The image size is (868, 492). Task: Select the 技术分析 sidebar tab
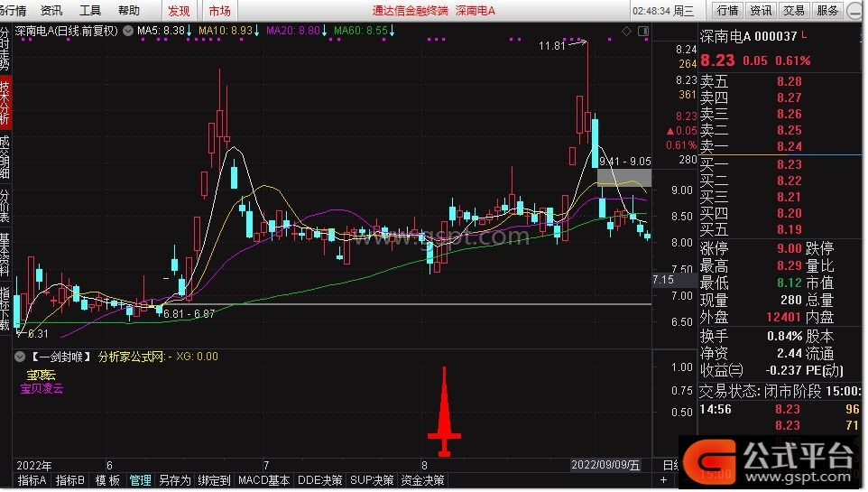click(x=5, y=103)
